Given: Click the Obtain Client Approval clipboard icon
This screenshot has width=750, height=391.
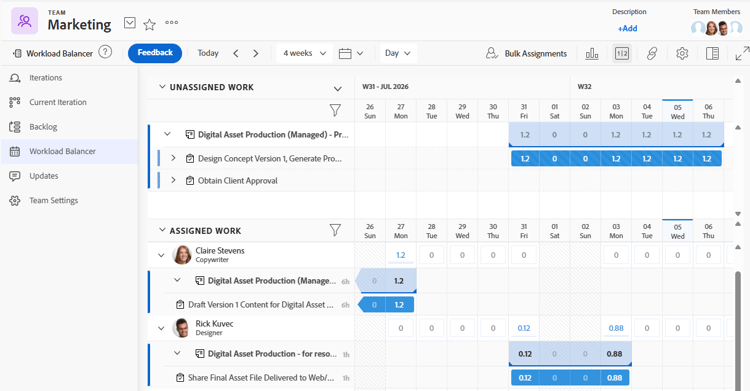Looking at the screenshot, I should [x=190, y=181].
